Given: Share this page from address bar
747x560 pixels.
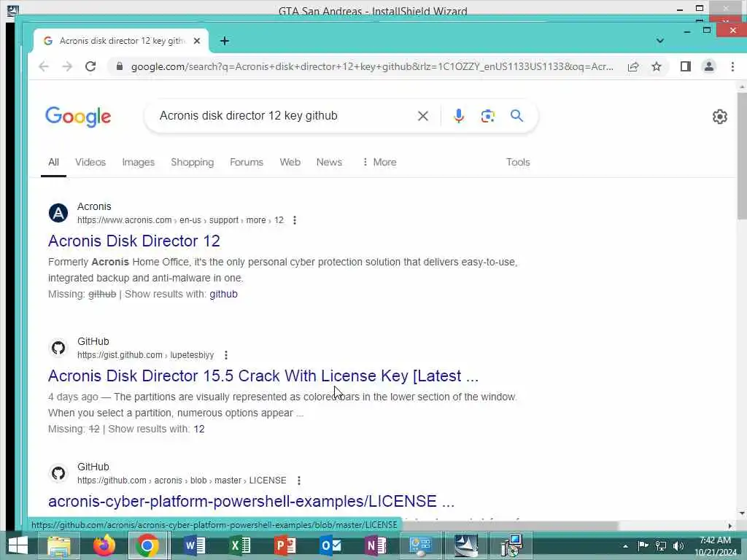Looking at the screenshot, I should click(633, 66).
